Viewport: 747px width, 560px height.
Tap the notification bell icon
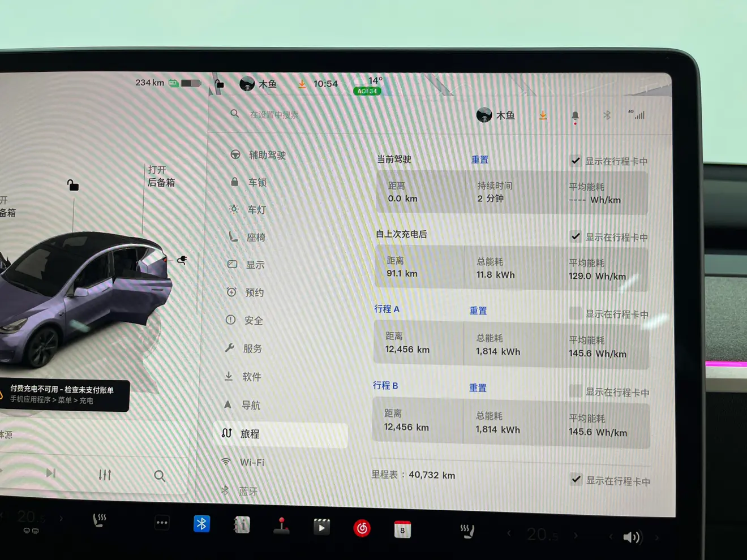point(575,116)
